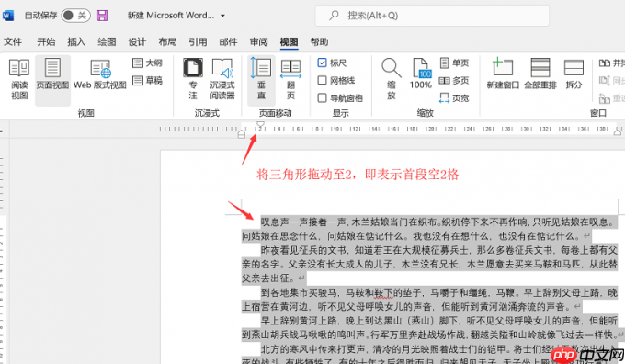Switch to Outline view (大纲)
The width and height of the screenshot is (625, 364).
pos(147,63)
